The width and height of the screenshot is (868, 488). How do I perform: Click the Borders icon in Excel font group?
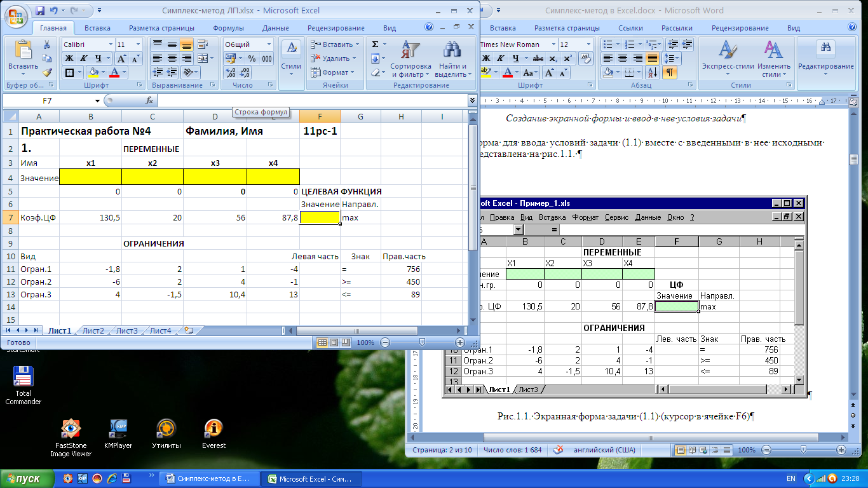(x=69, y=72)
